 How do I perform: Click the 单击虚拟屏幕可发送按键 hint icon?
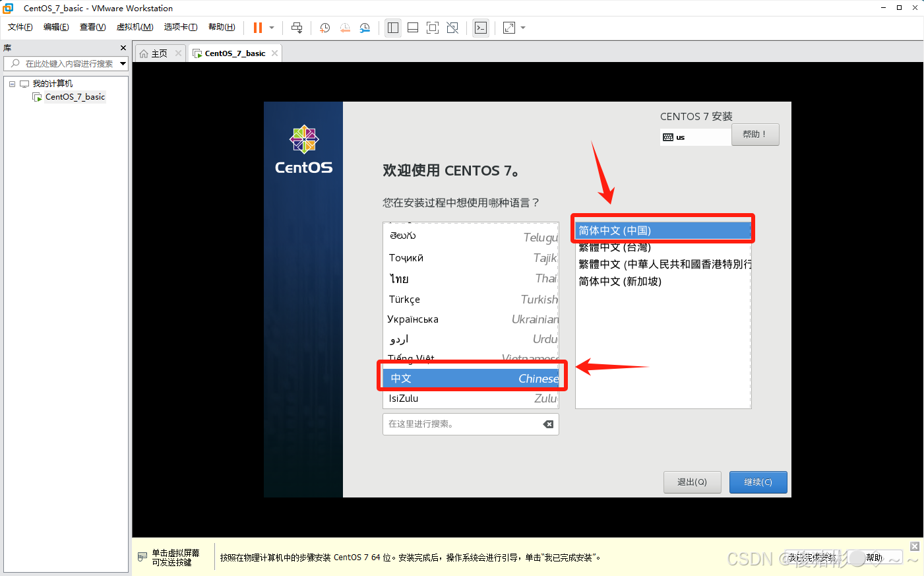click(142, 557)
